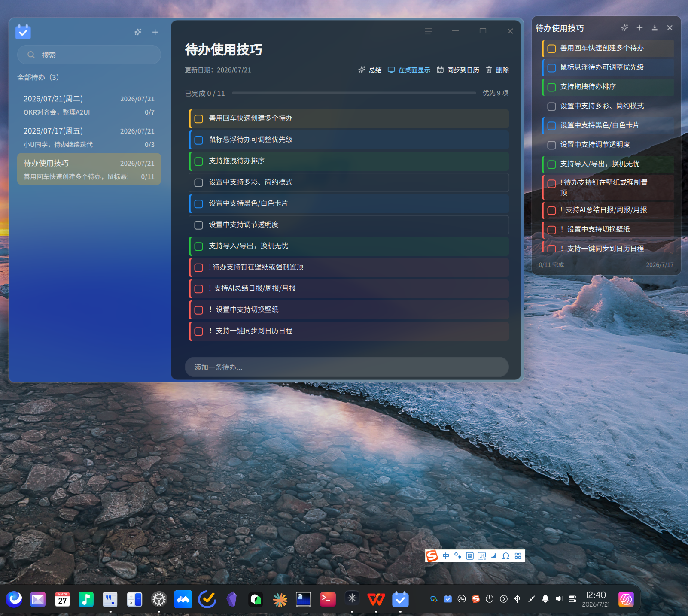This screenshot has width=688, height=616.
Task: Click the volume icon in system tray
Action: [x=559, y=599]
